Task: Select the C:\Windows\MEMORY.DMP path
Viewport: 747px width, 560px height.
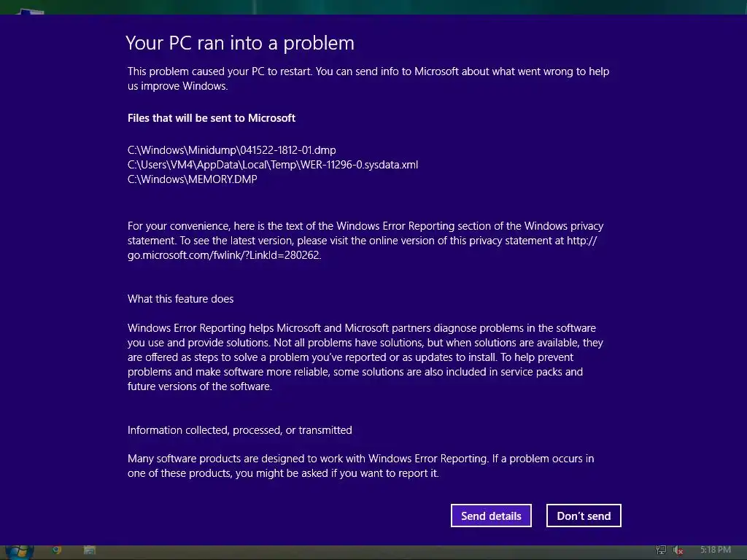Action: pos(192,179)
